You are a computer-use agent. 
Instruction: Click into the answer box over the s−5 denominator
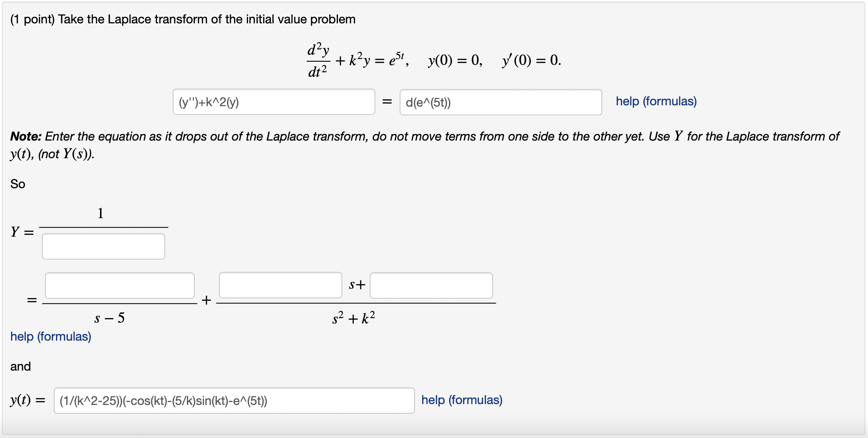point(119,286)
